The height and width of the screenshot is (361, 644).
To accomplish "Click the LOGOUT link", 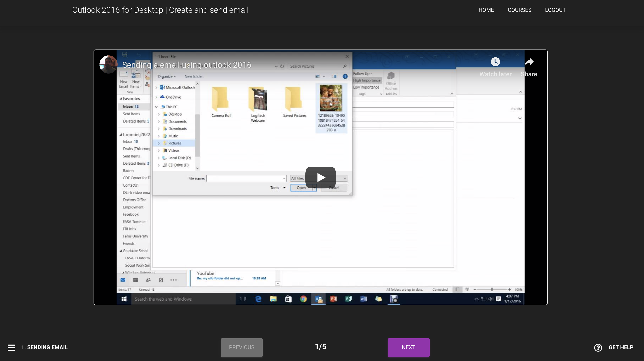I will [555, 10].
